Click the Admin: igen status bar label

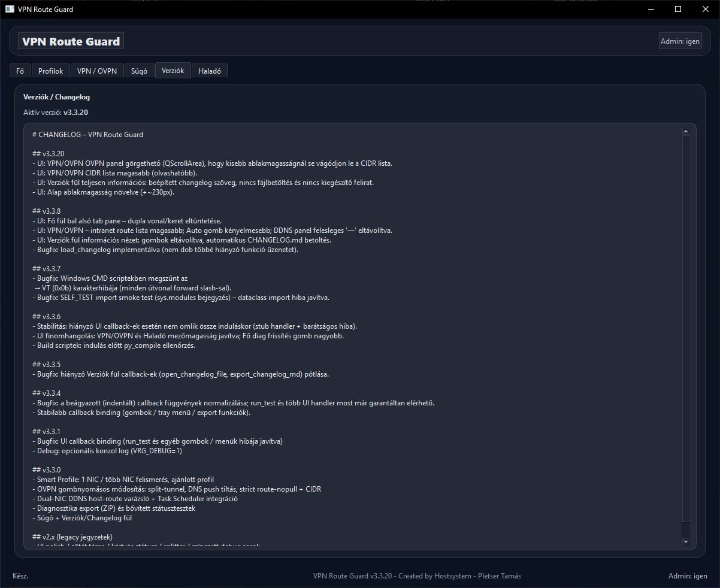pyautogui.click(x=688, y=576)
